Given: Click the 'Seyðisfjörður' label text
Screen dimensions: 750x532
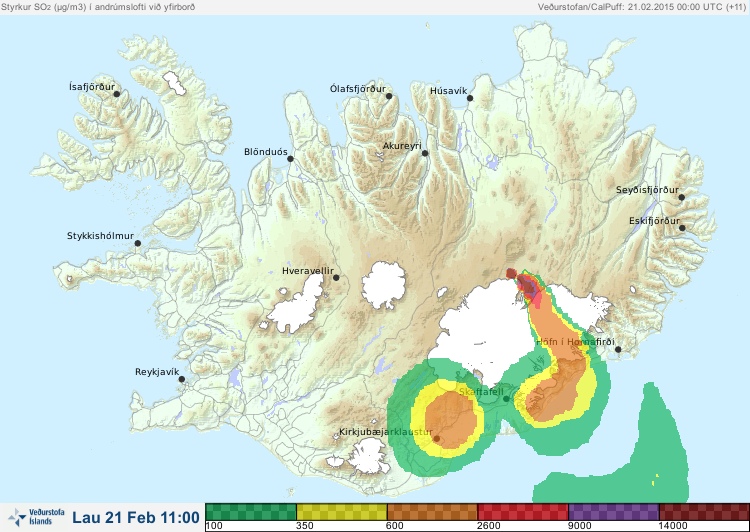Looking at the screenshot, I should 647,190.
